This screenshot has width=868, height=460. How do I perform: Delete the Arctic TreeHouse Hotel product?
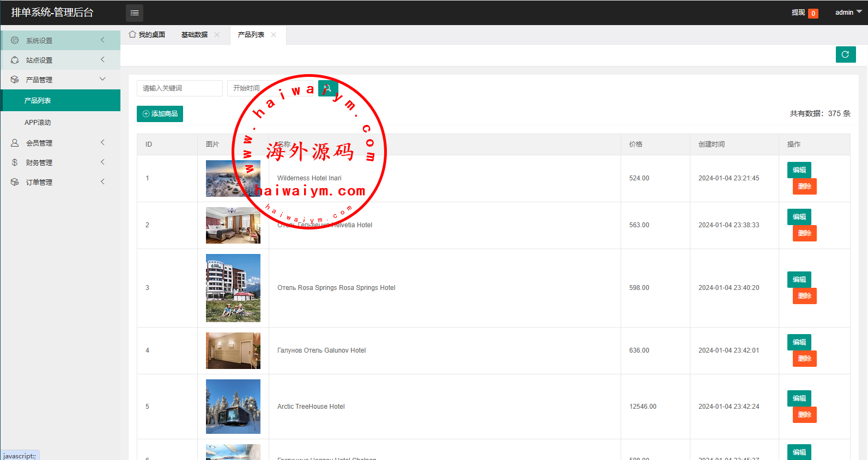805,415
